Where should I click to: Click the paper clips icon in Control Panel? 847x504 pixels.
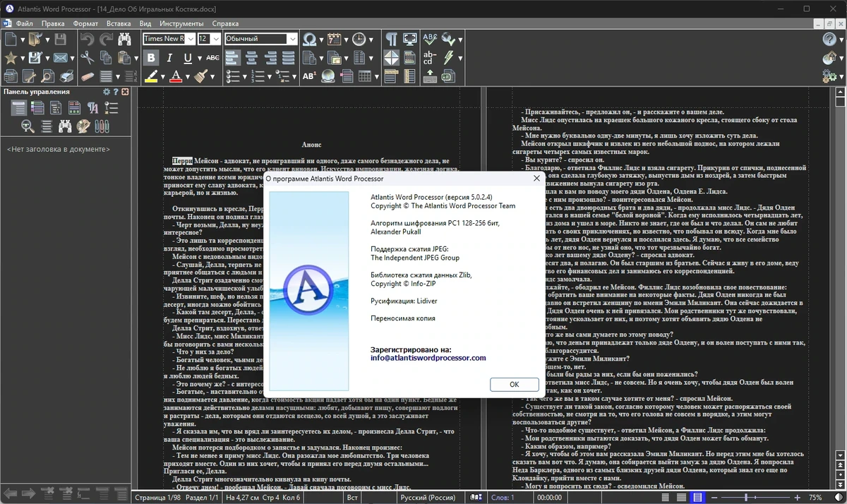click(x=102, y=126)
